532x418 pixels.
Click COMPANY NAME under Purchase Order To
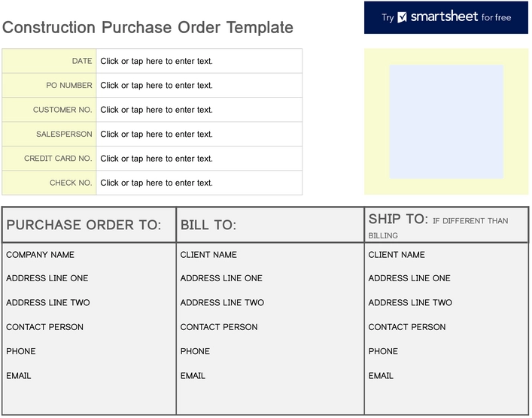coord(41,255)
